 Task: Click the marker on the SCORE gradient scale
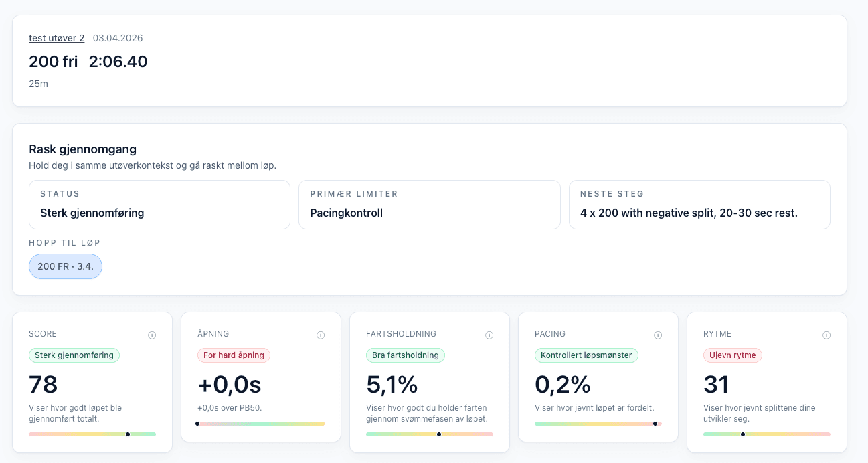click(x=128, y=434)
